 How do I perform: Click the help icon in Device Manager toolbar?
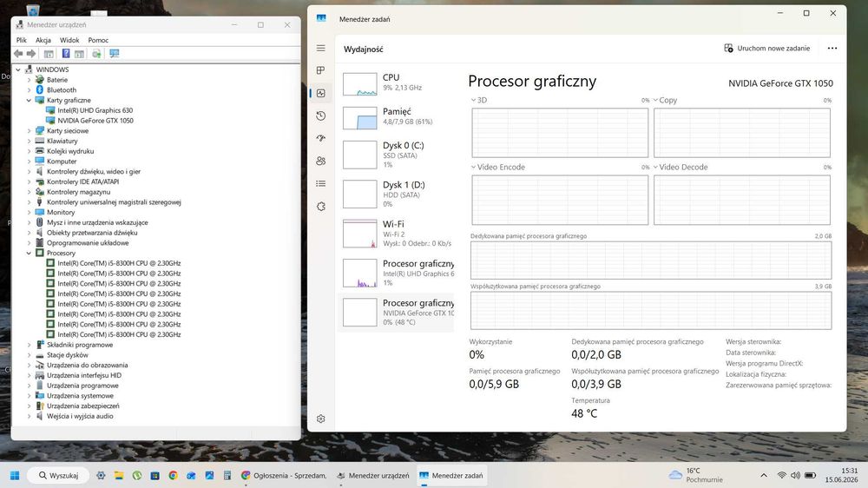click(66, 54)
